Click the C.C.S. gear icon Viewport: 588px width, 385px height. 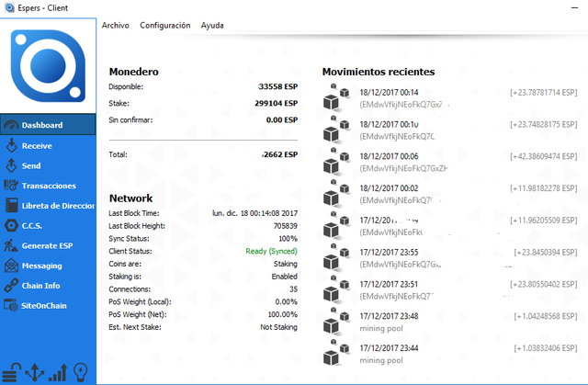(x=11, y=226)
